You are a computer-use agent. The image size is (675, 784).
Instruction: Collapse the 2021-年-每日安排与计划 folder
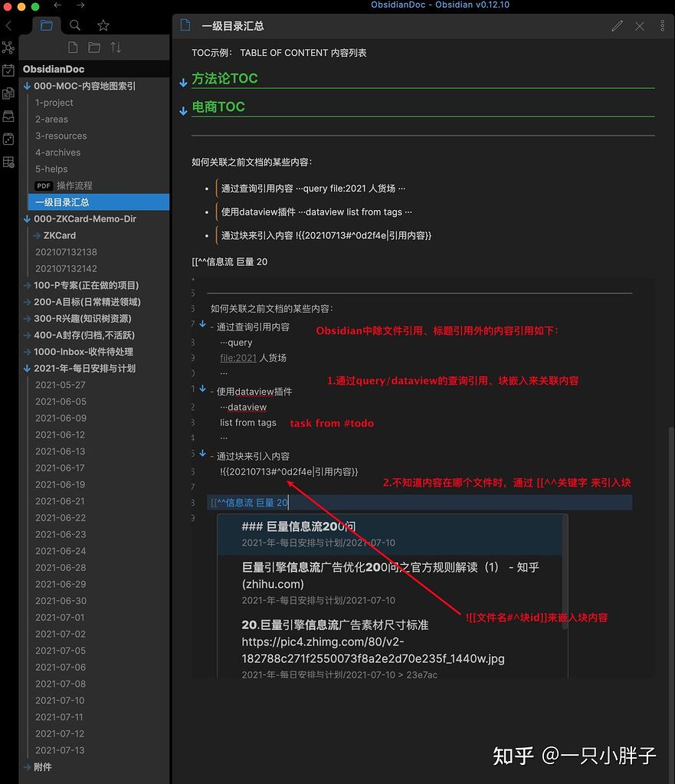[28, 368]
